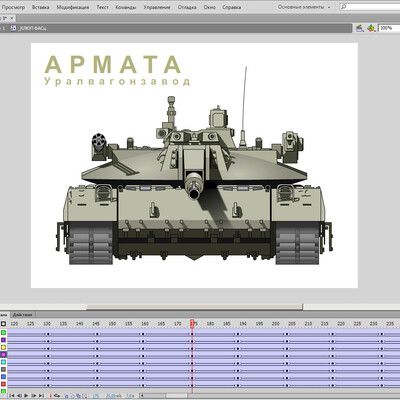Toggle the cyan layer outline swatch
400x400 pixels.
pos(3,362)
